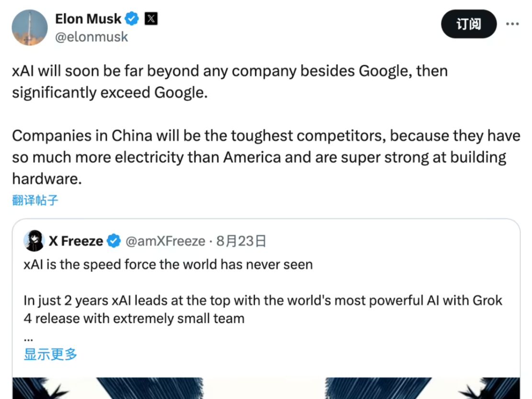This screenshot has width=532, height=399.
Task: Click the ••• icon in the top right
Action: click(x=513, y=23)
